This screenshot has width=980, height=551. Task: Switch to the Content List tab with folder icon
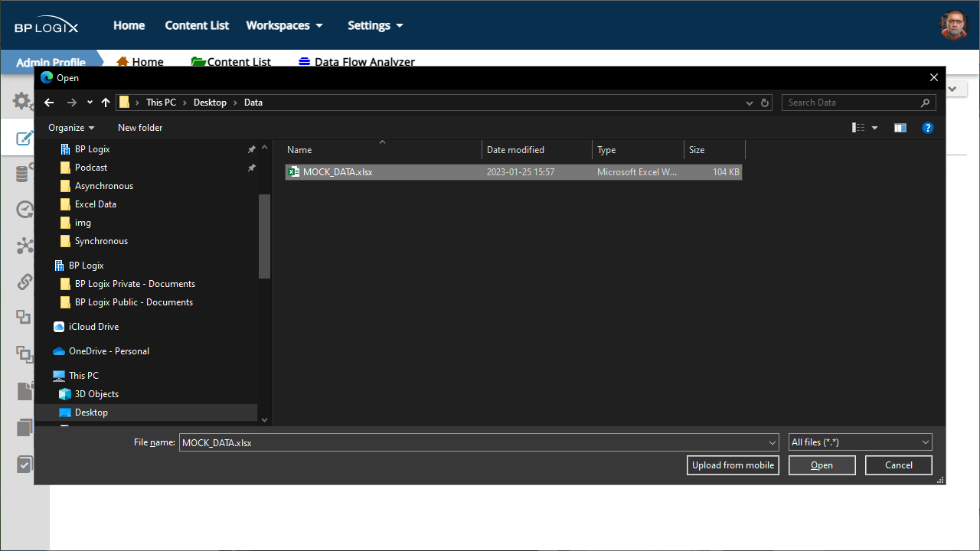coord(231,62)
